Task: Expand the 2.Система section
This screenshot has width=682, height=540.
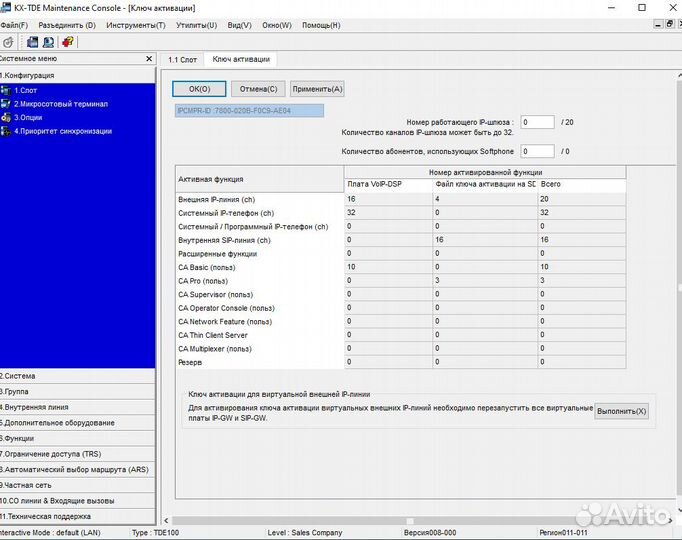Action: tap(20, 376)
